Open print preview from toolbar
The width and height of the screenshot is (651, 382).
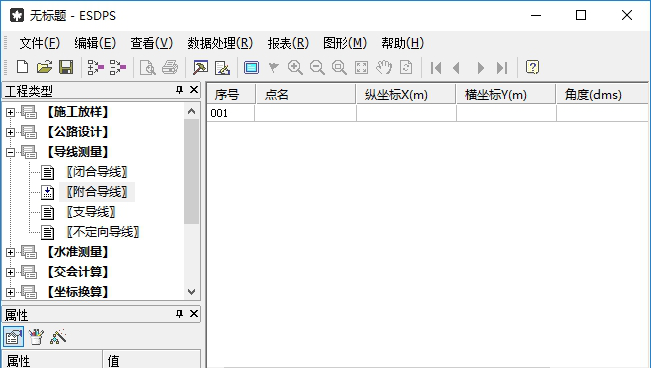point(147,67)
